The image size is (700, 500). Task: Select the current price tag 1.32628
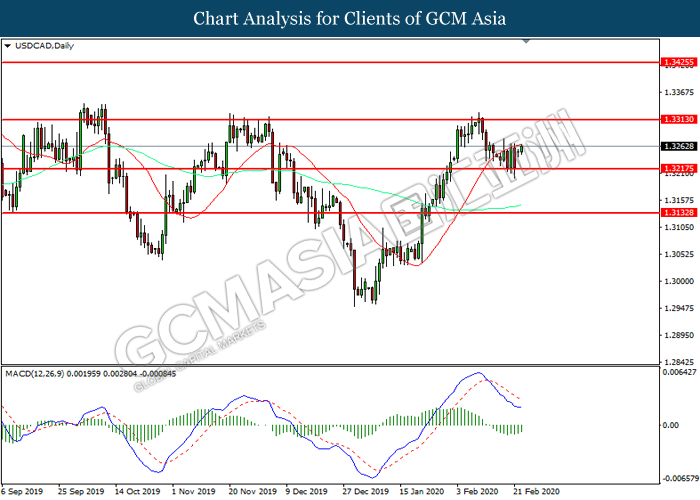pos(678,146)
